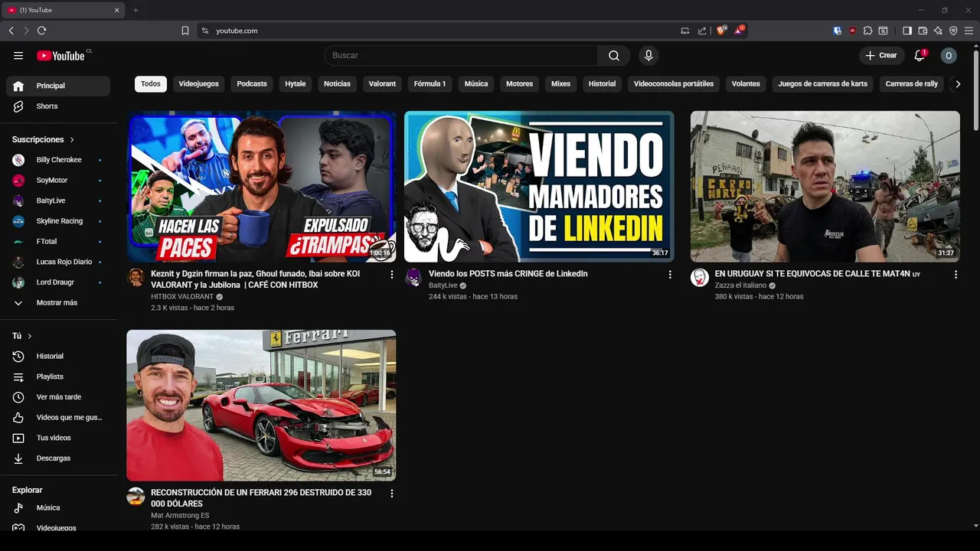Viewport: 980px width, 551px height.
Task: Open options menu for Uruguay video
Action: point(955,274)
